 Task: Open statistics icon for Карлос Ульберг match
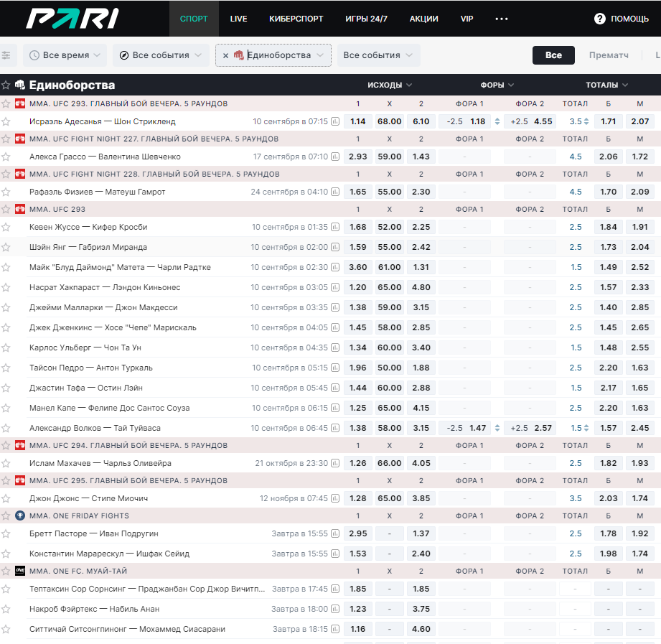point(335,347)
